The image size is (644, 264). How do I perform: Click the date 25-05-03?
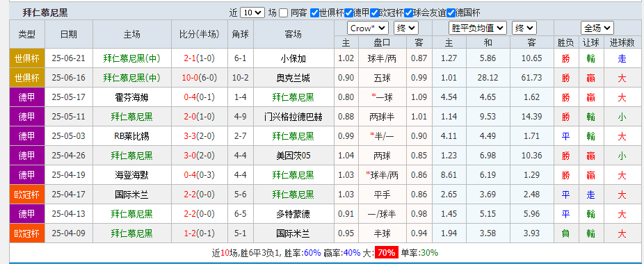69,136
